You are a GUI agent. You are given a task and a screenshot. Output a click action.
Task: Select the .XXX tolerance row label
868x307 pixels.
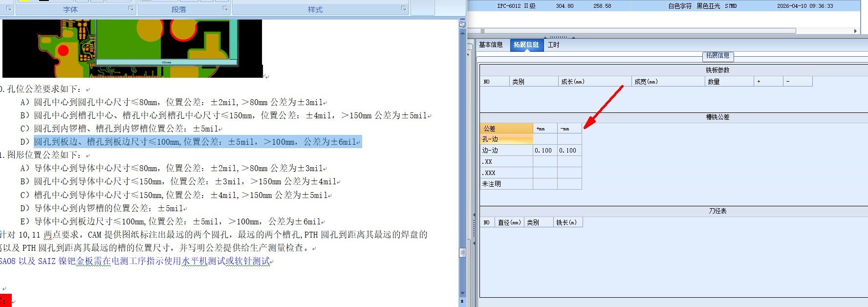[506, 173]
